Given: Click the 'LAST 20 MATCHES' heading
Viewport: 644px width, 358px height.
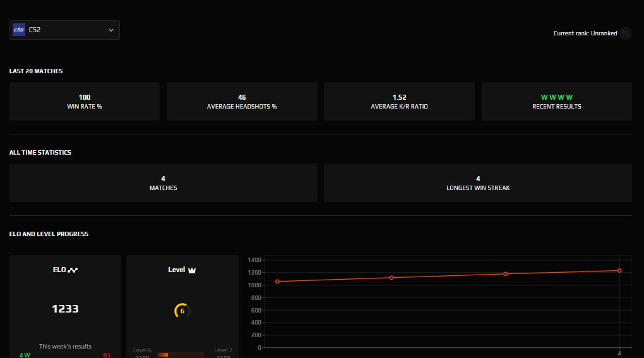Looking at the screenshot, I should point(36,71).
